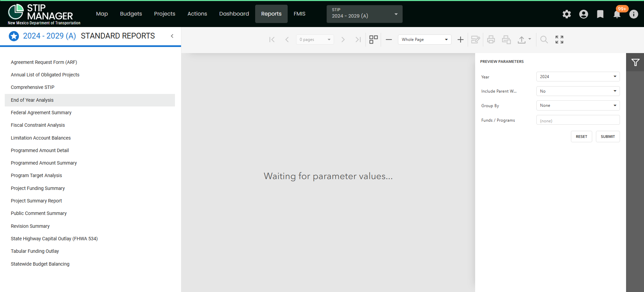Open the Year parameter dropdown
The image size is (644, 292).
578,77
